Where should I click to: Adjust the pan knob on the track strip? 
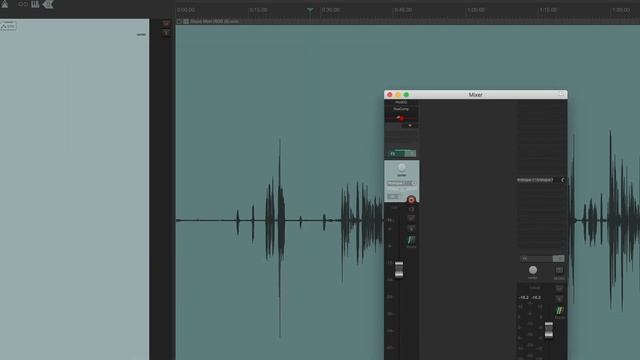(x=402, y=167)
